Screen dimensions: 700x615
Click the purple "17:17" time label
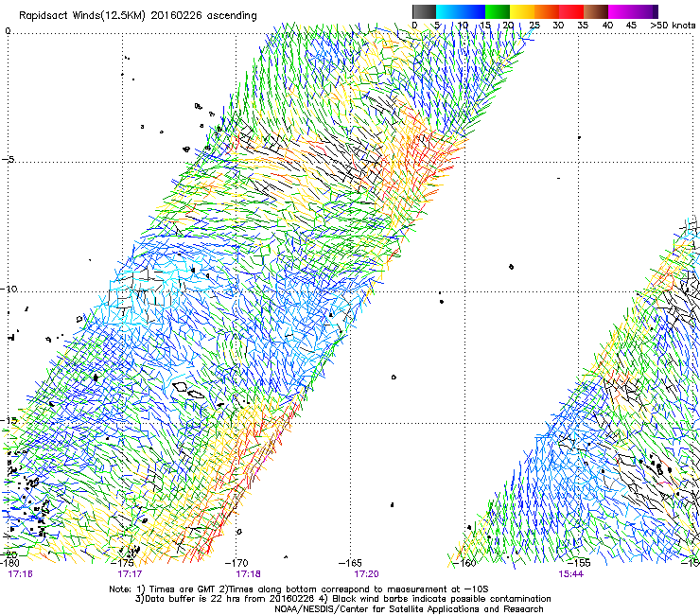click(130, 574)
